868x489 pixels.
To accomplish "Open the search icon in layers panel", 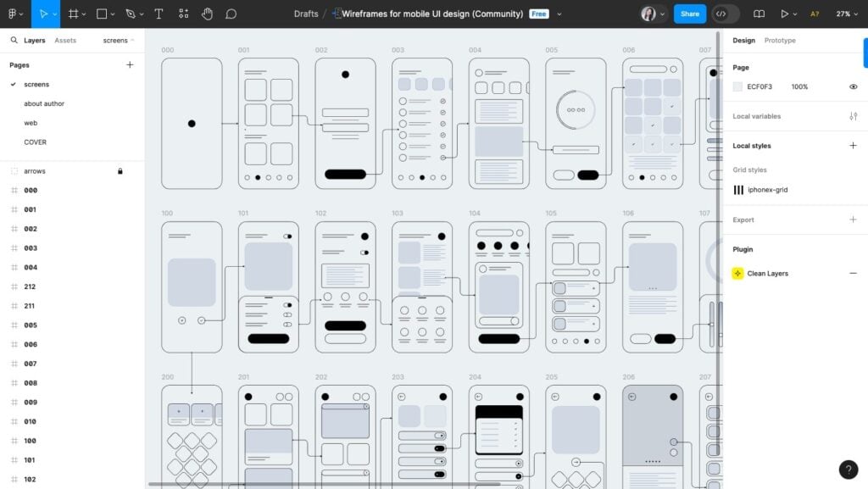I will coord(14,41).
